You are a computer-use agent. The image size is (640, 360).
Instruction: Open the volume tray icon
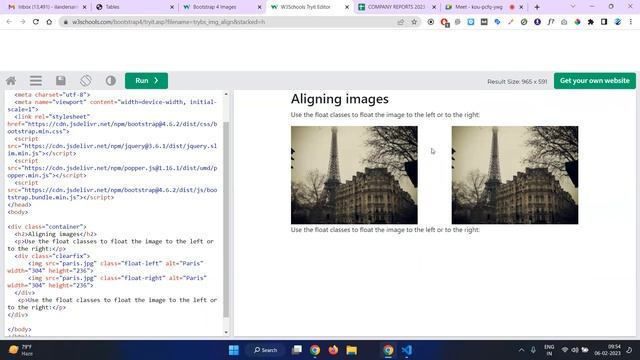(575, 350)
